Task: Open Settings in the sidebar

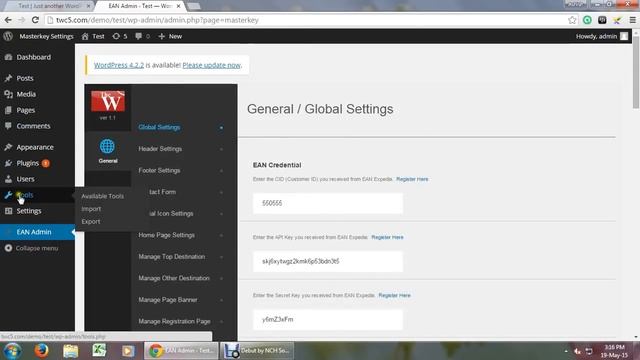Action: (x=29, y=211)
